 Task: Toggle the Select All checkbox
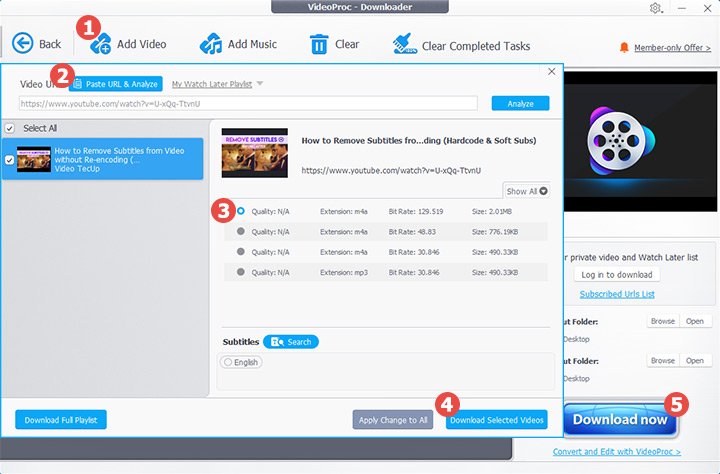(x=10, y=128)
